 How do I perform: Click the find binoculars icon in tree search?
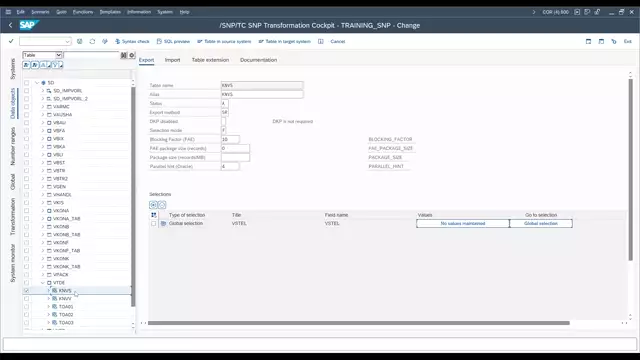pyautogui.click(x=124, y=55)
